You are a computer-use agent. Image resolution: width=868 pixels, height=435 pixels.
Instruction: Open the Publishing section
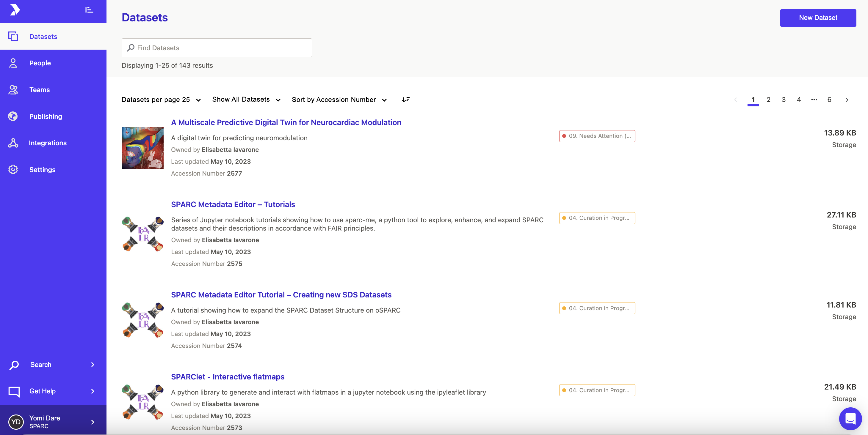click(46, 116)
